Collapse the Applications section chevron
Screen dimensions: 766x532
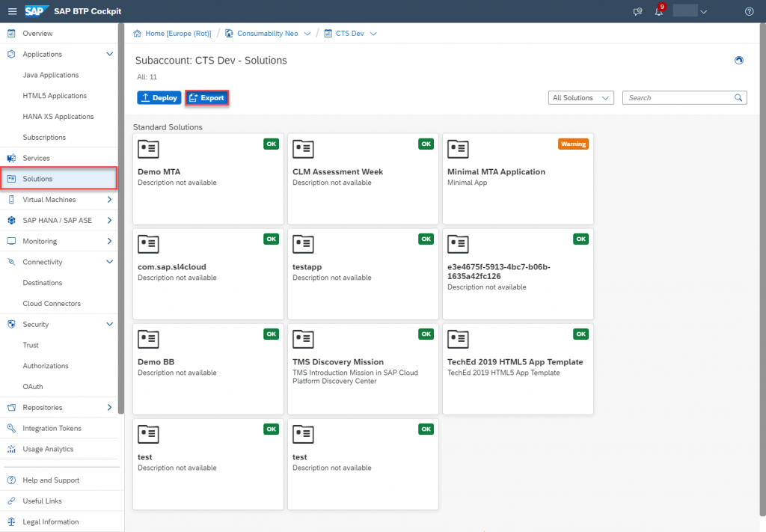coord(109,54)
